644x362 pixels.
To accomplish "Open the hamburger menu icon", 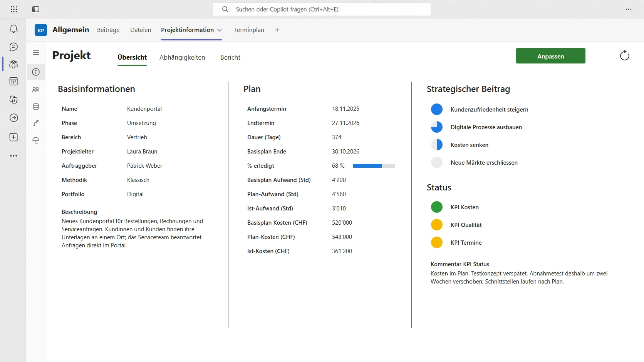I will [36, 53].
